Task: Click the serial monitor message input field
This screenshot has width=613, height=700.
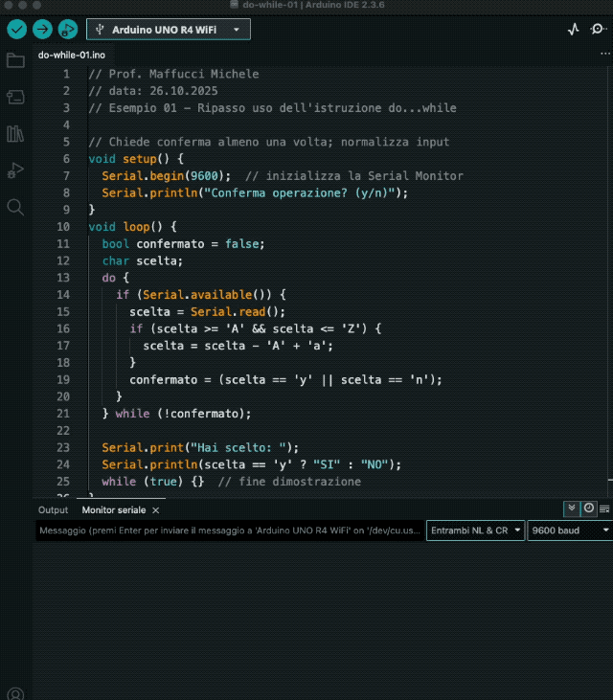Action: click(230, 531)
